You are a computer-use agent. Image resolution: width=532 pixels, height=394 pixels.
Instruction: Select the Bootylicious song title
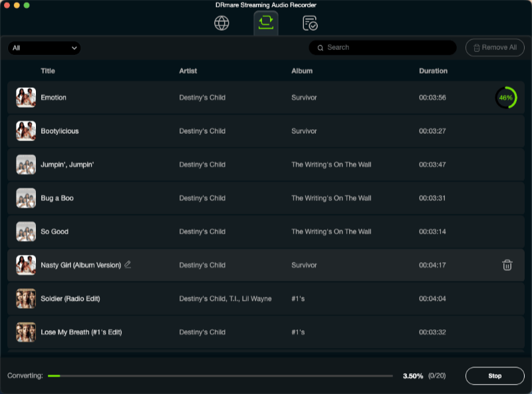60,131
